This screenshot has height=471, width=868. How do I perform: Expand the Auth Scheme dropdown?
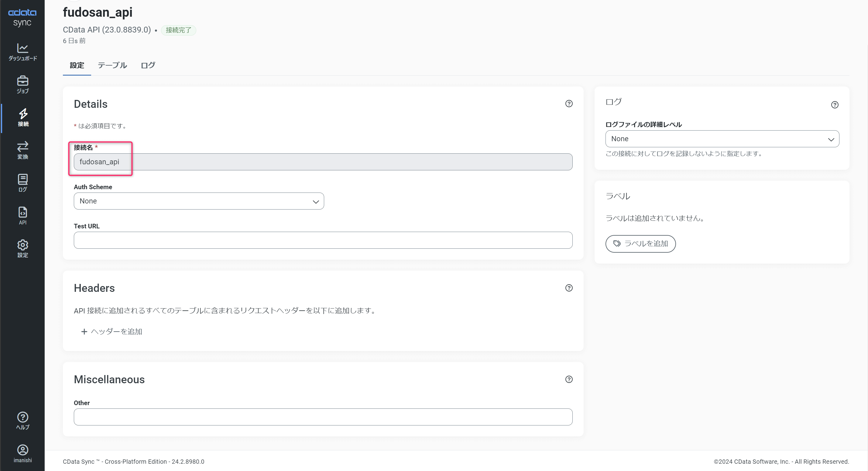pyautogui.click(x=199, y=201)
